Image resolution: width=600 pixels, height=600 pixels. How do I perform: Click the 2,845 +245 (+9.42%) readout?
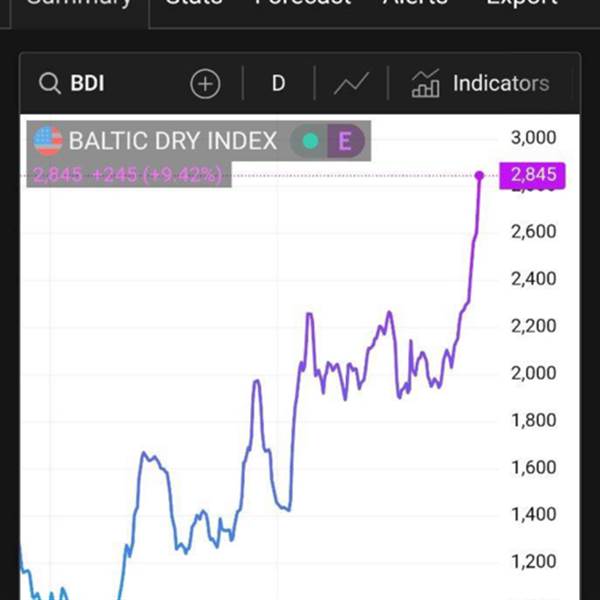coord(128,176)
